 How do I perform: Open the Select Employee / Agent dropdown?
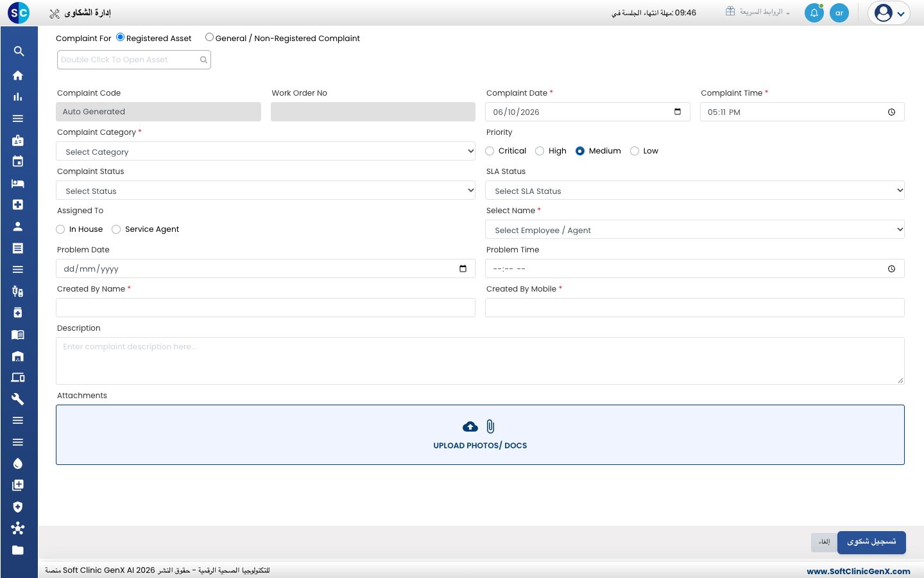695,230
